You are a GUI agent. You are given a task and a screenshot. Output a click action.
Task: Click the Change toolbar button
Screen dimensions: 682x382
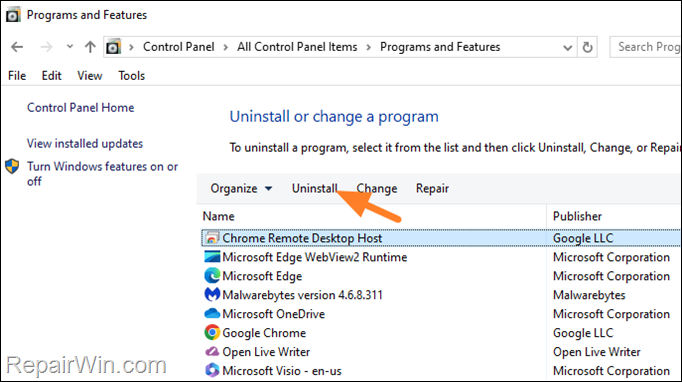(x=377, y=188)
